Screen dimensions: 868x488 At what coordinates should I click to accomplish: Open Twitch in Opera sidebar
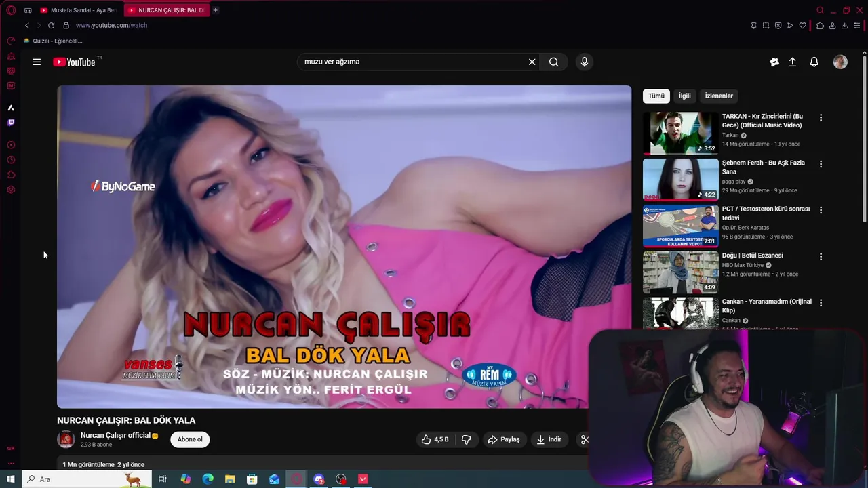pyautogui.click(x=11, y=123)
